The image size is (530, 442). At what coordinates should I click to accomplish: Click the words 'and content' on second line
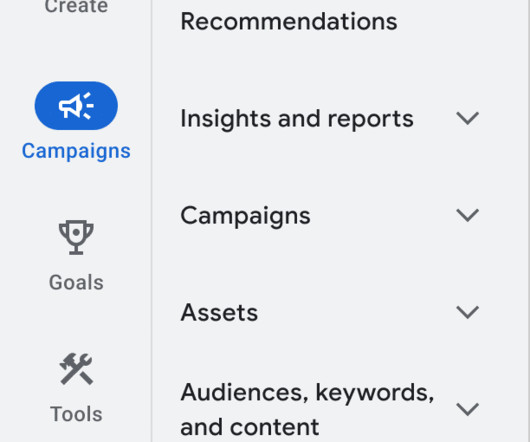[x=249, y=427]
